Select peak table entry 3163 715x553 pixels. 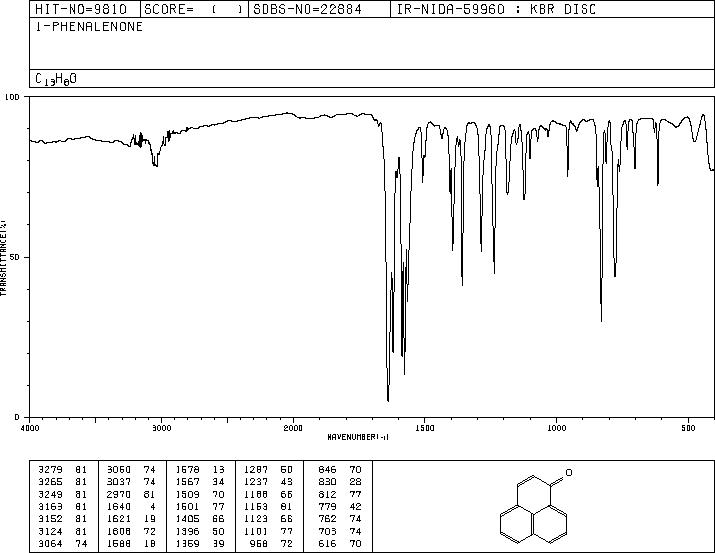click(x=51, y=506)
